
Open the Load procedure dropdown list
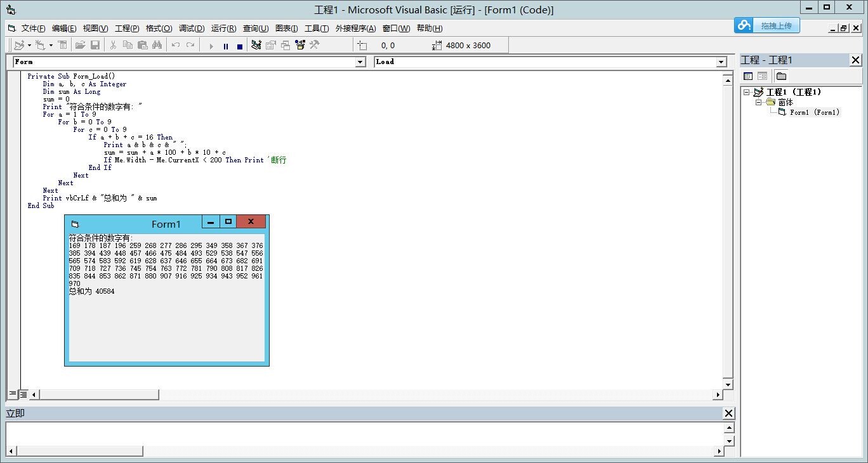pos(721,62)
